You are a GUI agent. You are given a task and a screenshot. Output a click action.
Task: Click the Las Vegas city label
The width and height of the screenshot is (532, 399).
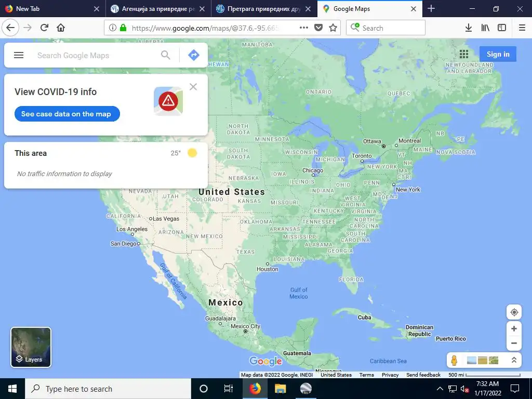[x=166, y=219]
